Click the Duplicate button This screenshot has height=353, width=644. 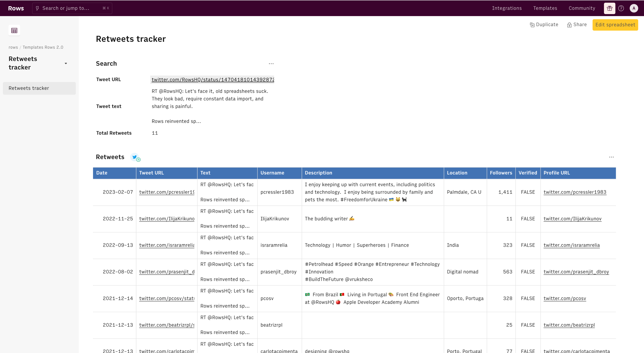544,25
